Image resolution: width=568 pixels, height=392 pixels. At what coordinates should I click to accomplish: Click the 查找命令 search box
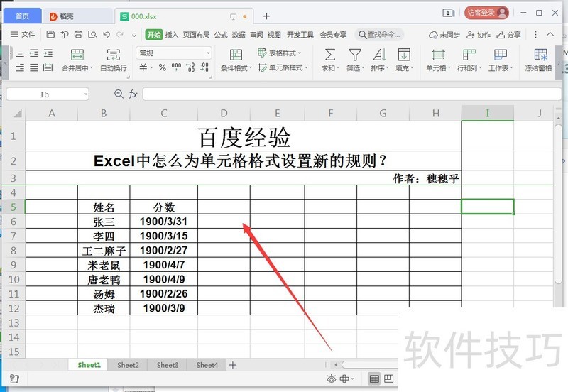[x=379, y=34]
